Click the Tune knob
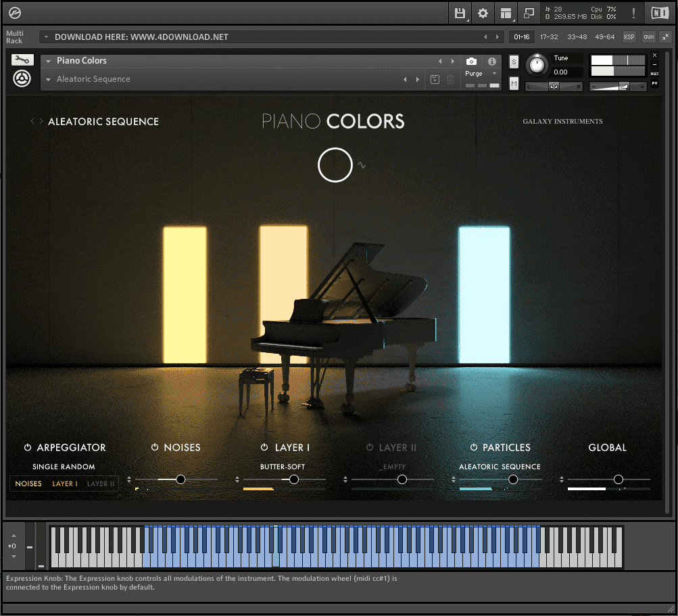This screenshot has height=616, width=678. pos(537,66)
